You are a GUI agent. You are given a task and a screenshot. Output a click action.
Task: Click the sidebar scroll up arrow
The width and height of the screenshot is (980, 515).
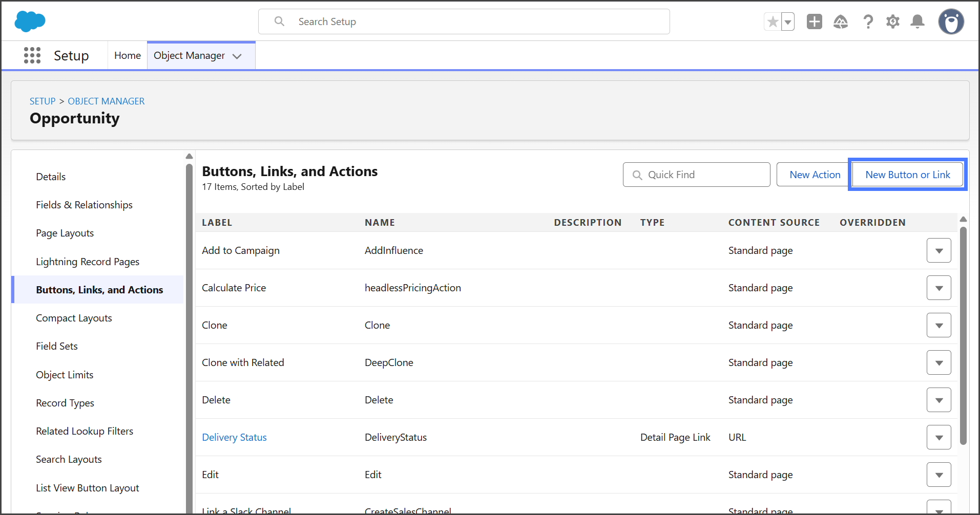[x=189, y=156]
